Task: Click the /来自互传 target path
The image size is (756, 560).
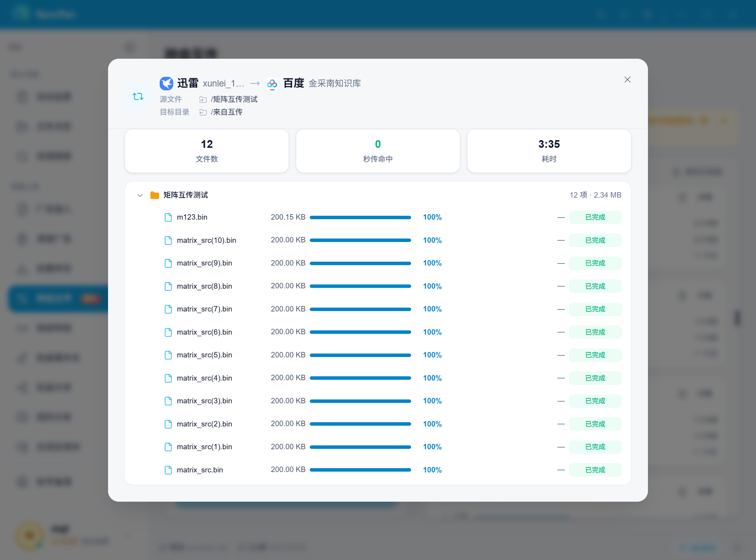Action: tap(226, 112)
